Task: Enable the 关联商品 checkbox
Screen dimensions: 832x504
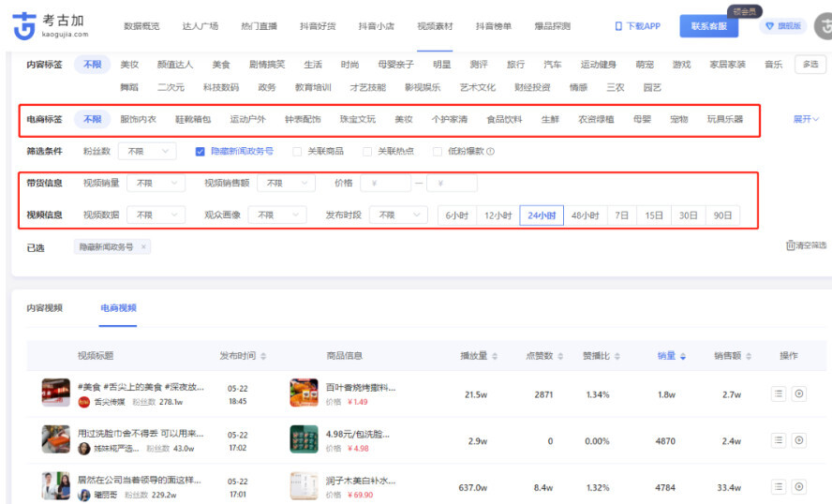Action: (298, 151)
